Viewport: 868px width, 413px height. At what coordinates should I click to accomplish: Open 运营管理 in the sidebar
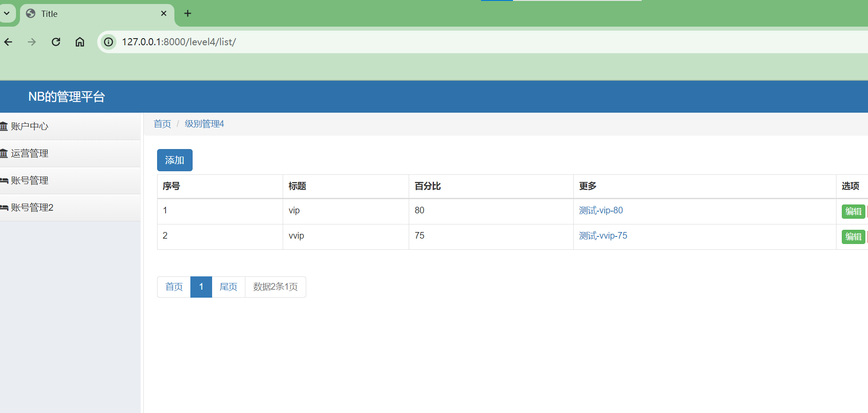pyautogui.click(x=70, y=153)
